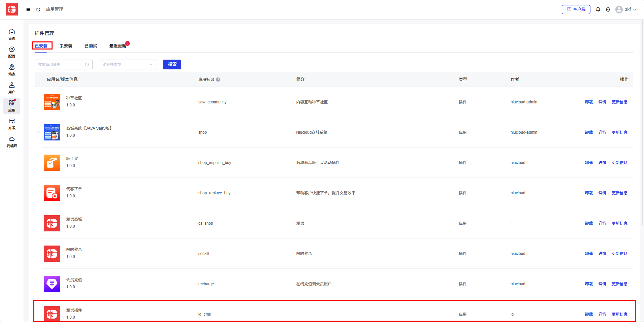The width and height of the screenshot is (644, 322).
Task: Click the notification bell icon
Action: 598,9
